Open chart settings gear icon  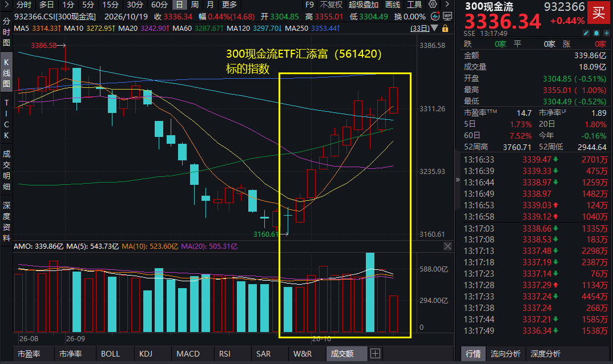click(433, 5)
